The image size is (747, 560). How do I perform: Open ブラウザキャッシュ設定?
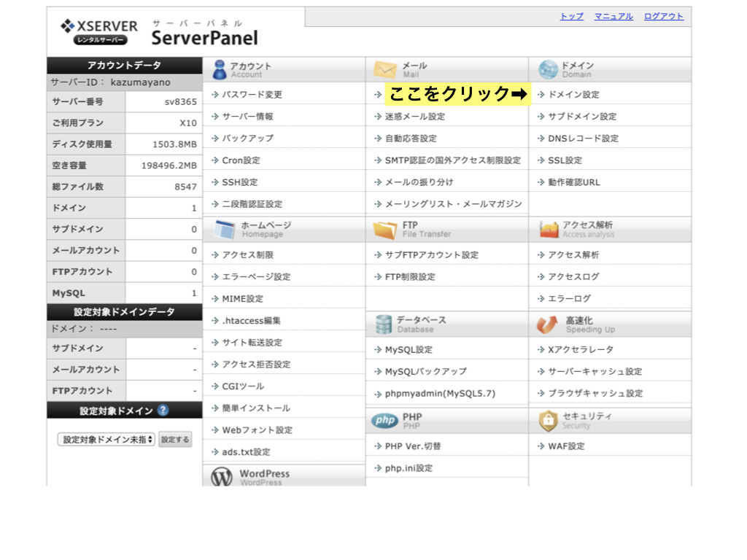tap(595, 394)
